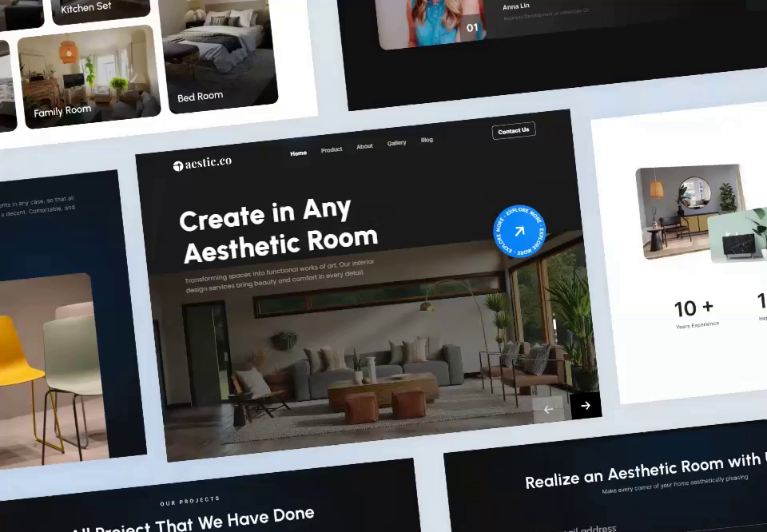The image size is (767, 532).
Task: Click the right arrow slider control
Action: click(586, 405)
